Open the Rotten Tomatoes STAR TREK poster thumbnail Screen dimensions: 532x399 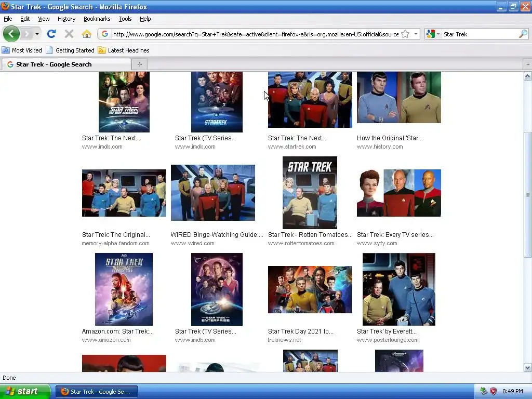point(310,192)
